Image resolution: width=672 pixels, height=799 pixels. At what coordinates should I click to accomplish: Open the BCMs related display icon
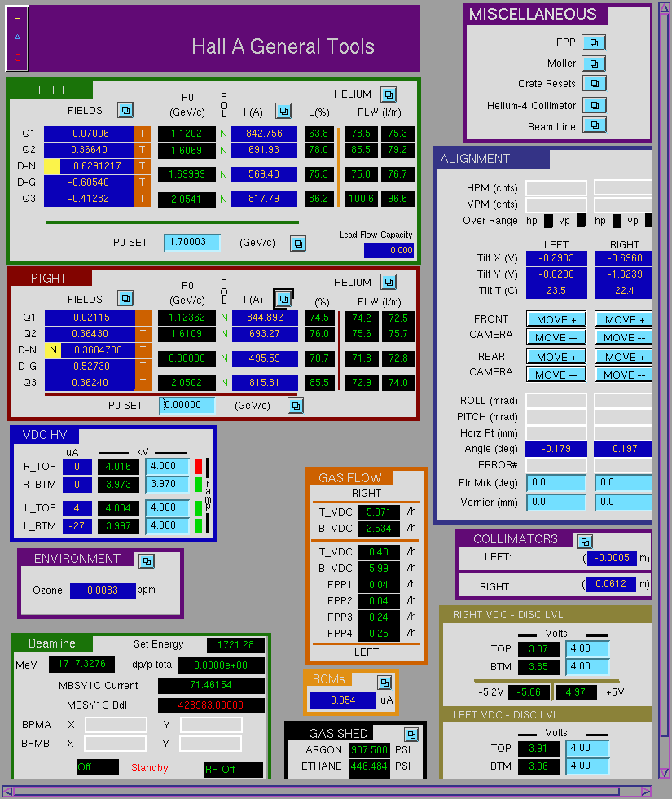click(384, 682)
